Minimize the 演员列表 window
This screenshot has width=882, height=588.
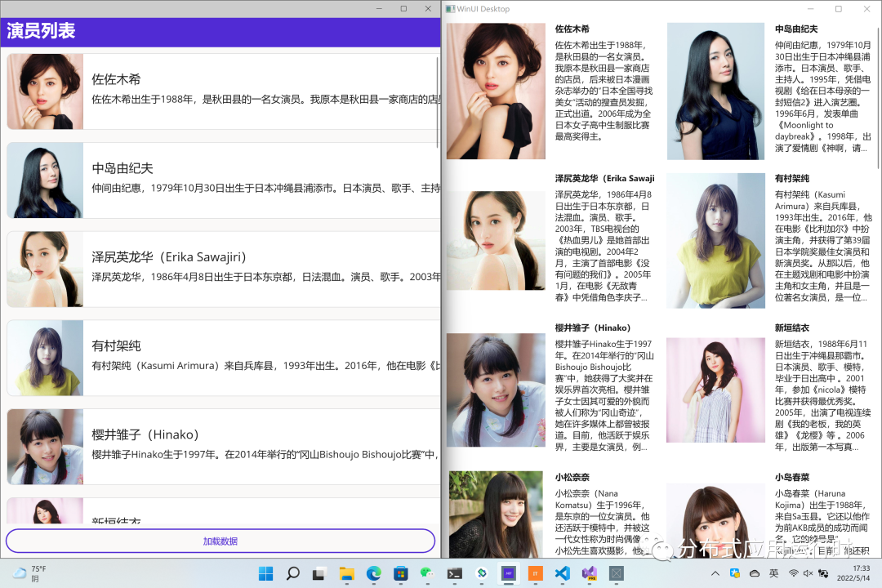click(x=379, y=8)
